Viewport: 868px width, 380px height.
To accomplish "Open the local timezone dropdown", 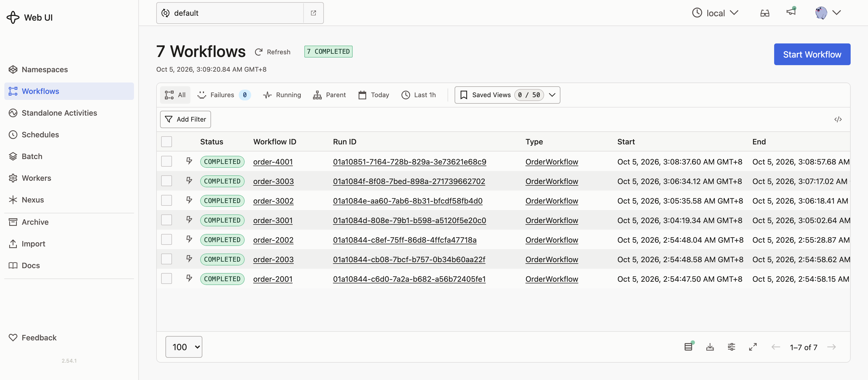I will coord(715,13).
